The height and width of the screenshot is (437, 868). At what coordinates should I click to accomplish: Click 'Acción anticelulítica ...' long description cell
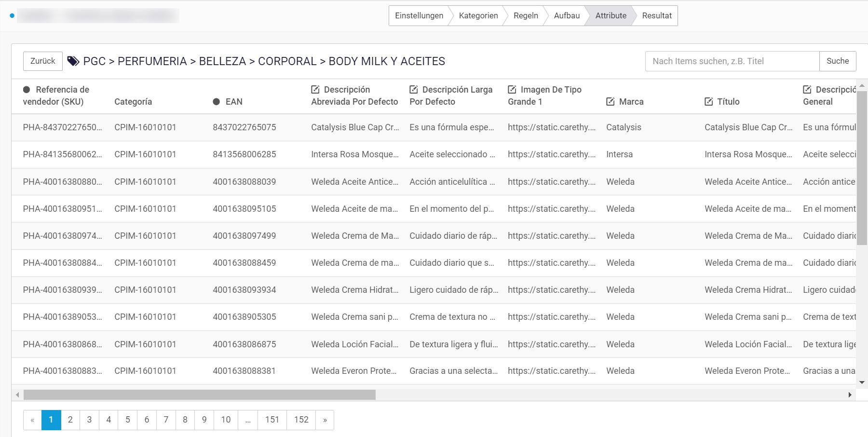[x=452, y=182]
